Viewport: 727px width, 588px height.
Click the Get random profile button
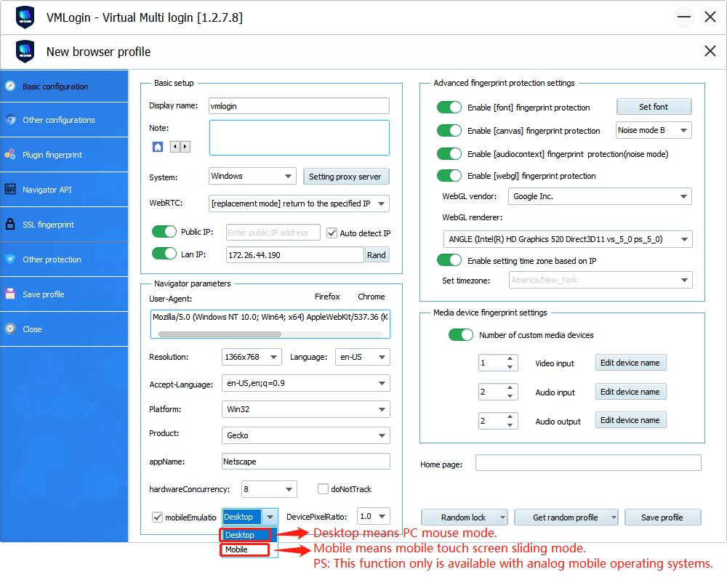click(x=565, y=517)
